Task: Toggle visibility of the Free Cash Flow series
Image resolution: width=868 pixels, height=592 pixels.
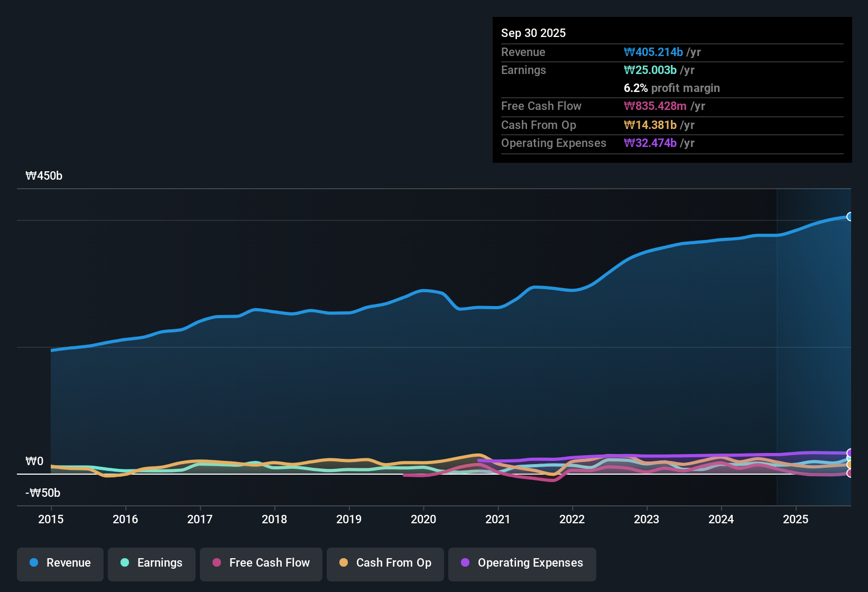Action: (261, 563)
